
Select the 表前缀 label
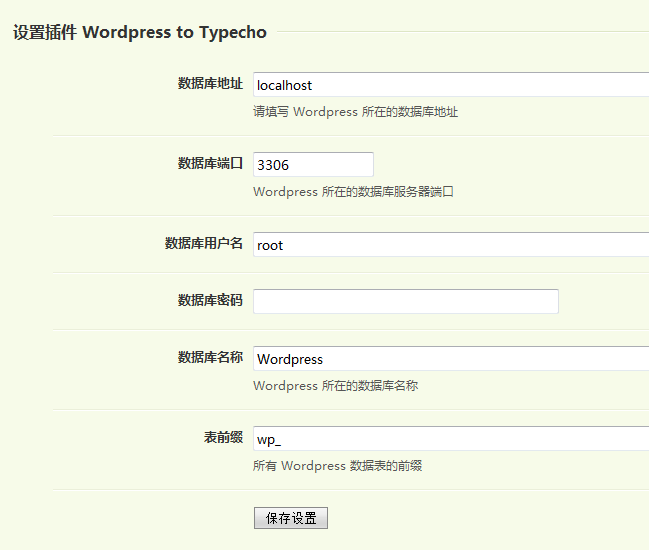[223, 438]
